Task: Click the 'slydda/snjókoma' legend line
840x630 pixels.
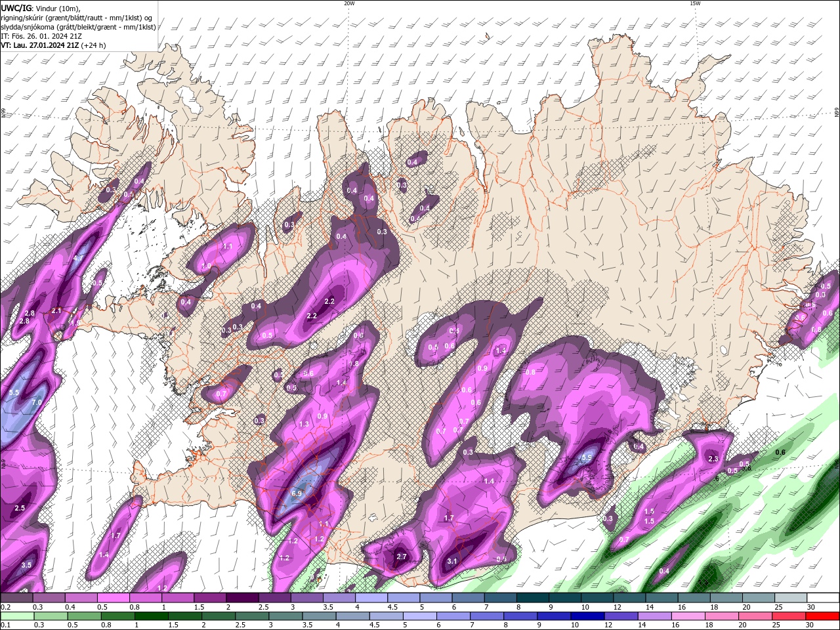Action: [78, 27]
